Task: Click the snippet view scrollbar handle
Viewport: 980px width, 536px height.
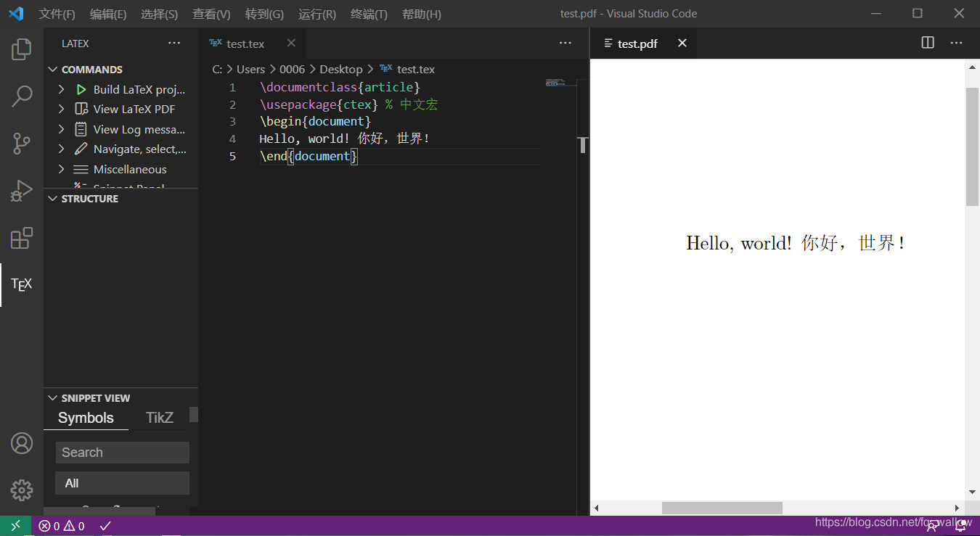Action: coord(194,415)
